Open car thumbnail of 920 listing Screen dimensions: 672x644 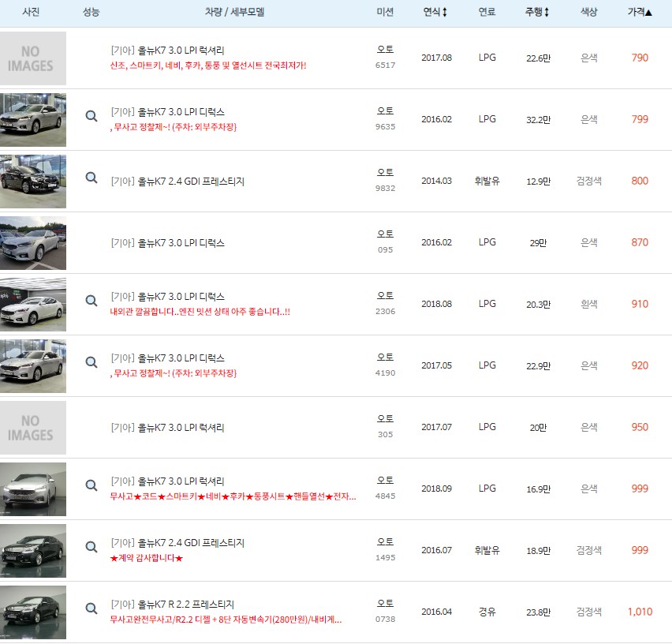click(33, 366)
